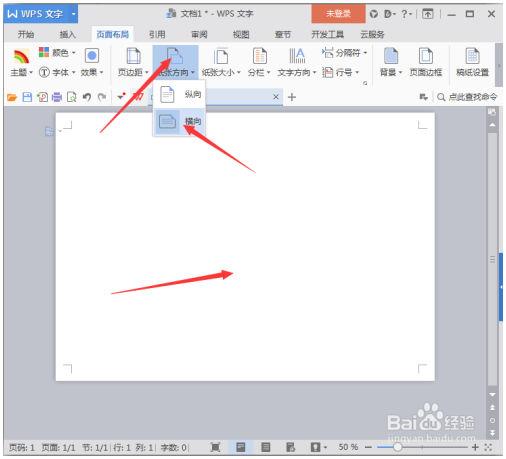Image resolution: width=506 pixels, height=459 pixels.
Task: Open the 分栏 columns tool
Action: 259,62
